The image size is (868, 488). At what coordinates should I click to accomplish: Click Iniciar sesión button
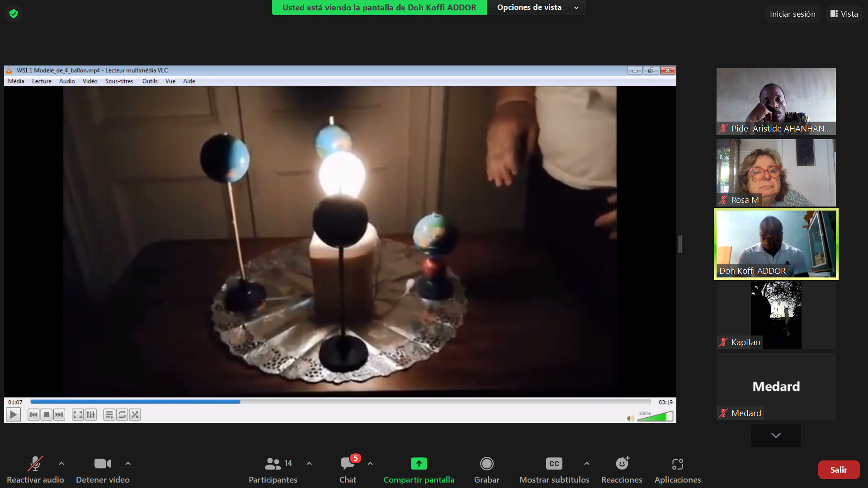pos(793,14)
